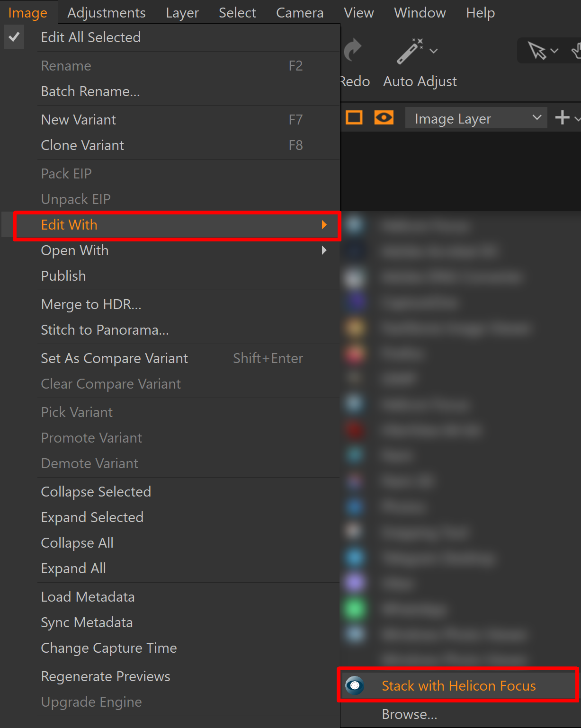
Task: Click the Redo arrow icon
Action: point(353,51)
